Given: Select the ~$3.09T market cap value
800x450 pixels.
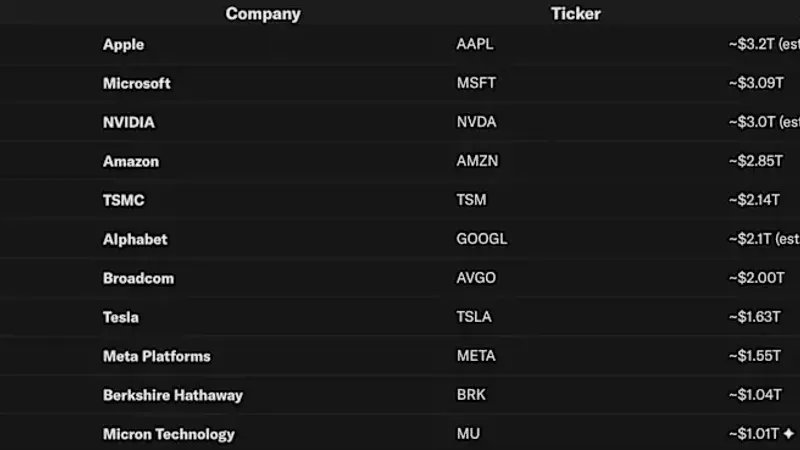Looking at the screenshot, I should click(x=756, y=83).
